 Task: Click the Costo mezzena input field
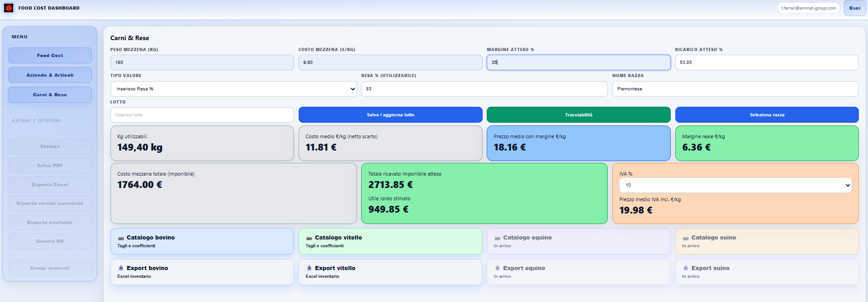(390, 62)
